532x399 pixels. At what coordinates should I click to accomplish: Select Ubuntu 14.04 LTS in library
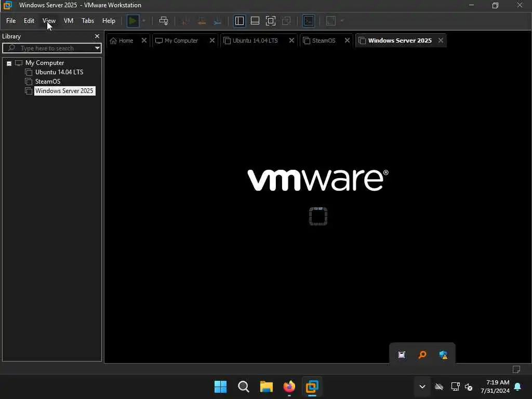pyautogui.click(x=59, y=72)
